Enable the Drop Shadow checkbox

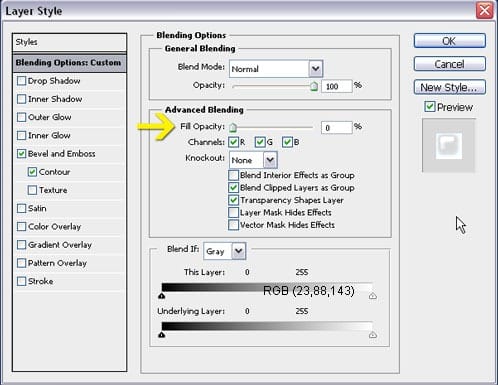(x=21, y=81)
